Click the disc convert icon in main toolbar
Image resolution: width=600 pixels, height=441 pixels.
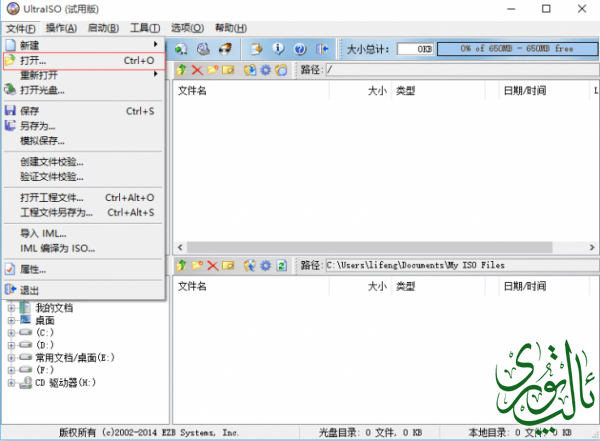click(181, 49)
